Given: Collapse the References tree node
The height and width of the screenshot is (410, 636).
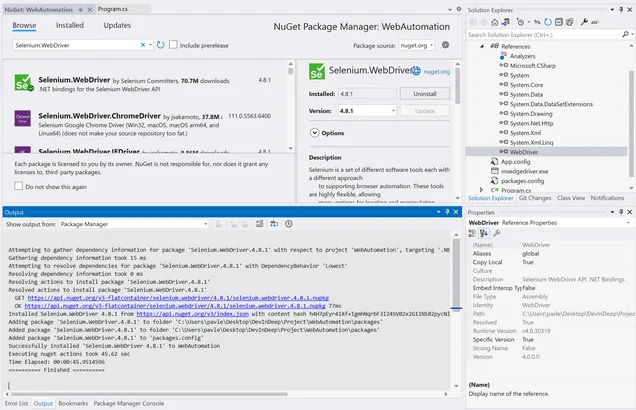Looking at the screenshot, I should [x=482, y=46].
